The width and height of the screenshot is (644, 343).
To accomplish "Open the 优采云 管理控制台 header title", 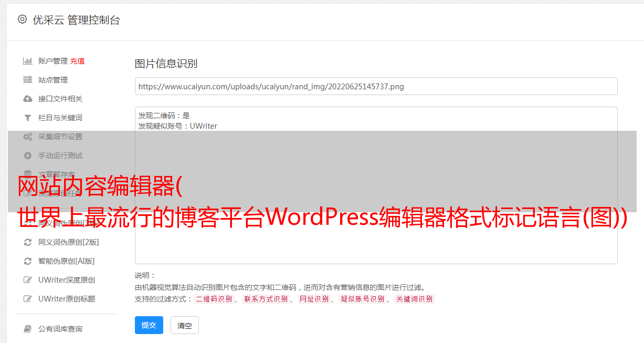I will [x=76, y=20].
